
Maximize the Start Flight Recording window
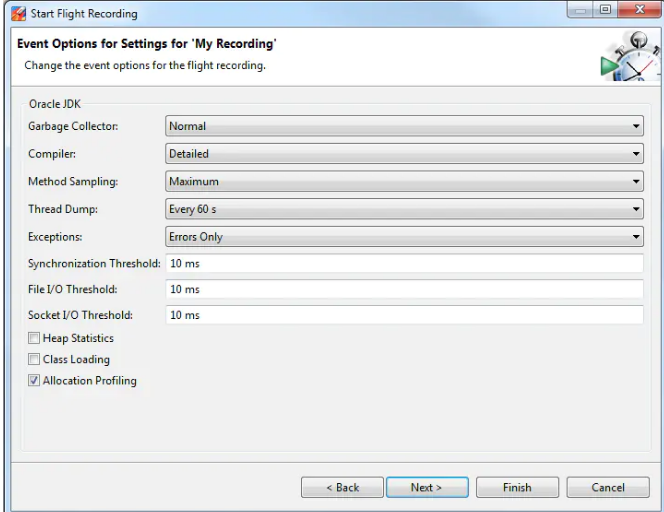606,9
